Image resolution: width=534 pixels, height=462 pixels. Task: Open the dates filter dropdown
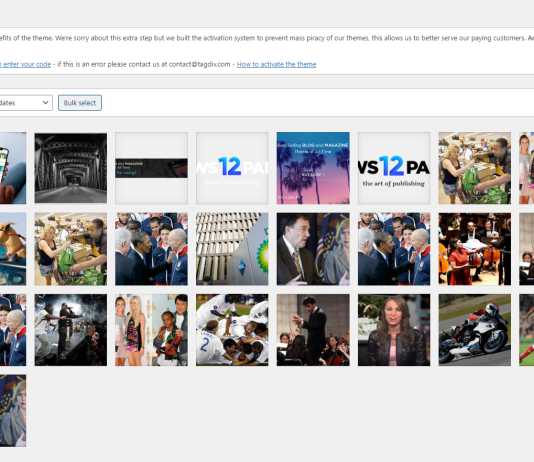[x=26, y=103]
